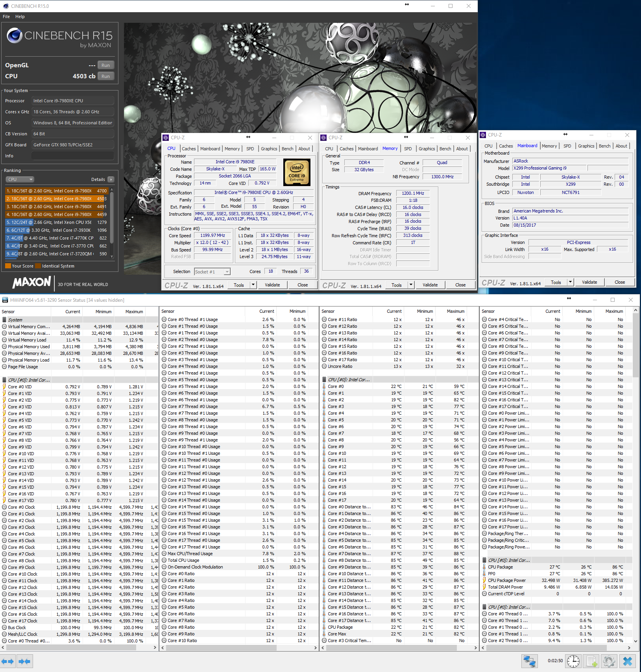This screenshot has width=641, height=672.
Task: Open Tools dropdown arrow in CPU-Z Mainboard window
Action: (x=570, y=282)
